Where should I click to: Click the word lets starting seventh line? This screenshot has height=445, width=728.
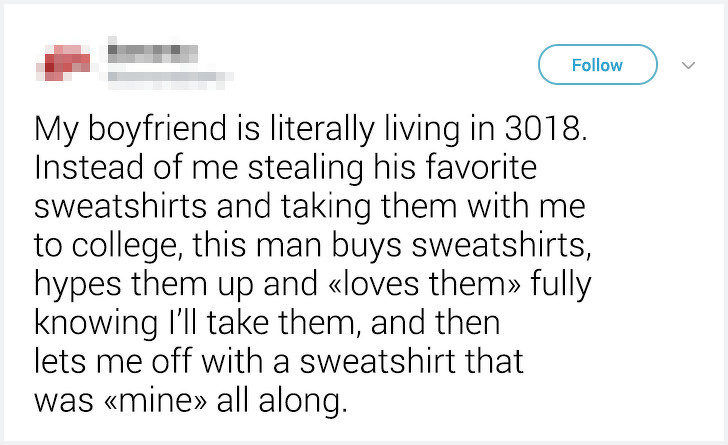60,362
